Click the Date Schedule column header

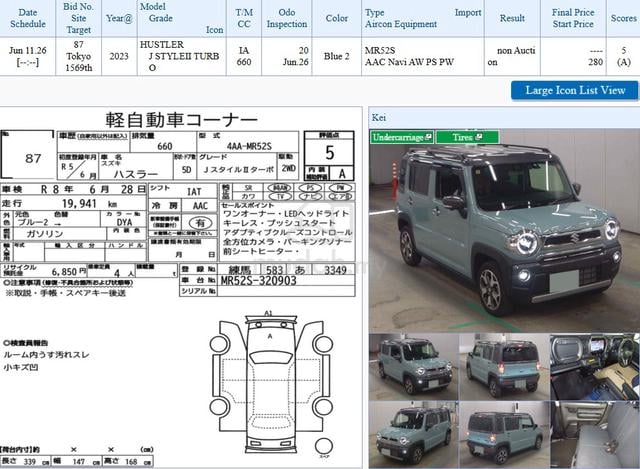pyautogui.click(x=28, y=18)
